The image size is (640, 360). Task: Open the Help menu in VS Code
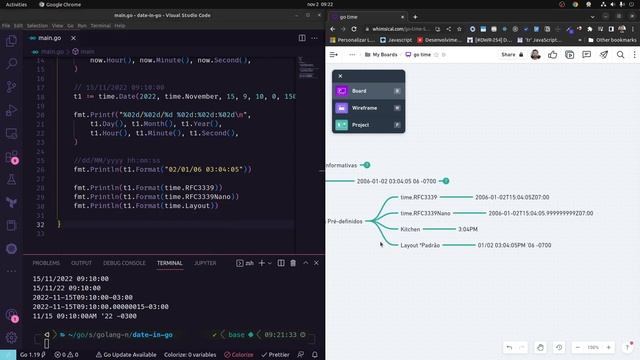coord(120,25)
